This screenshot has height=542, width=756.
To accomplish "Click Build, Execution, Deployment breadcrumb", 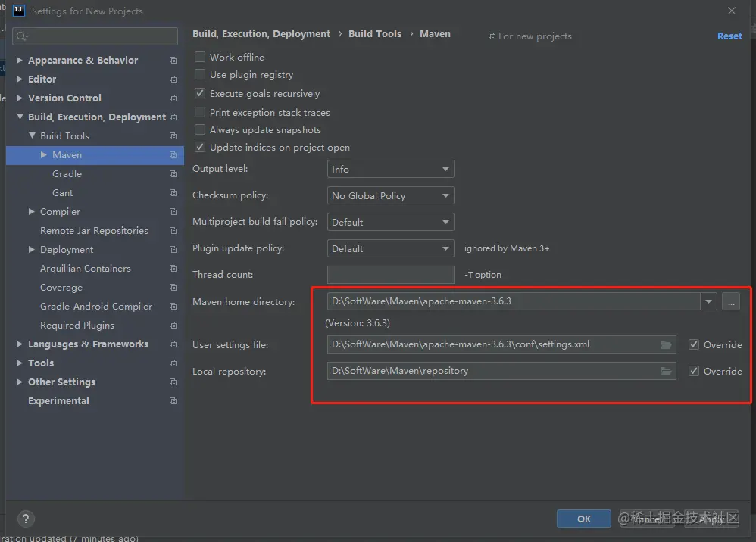I will [x=261, y=34].
